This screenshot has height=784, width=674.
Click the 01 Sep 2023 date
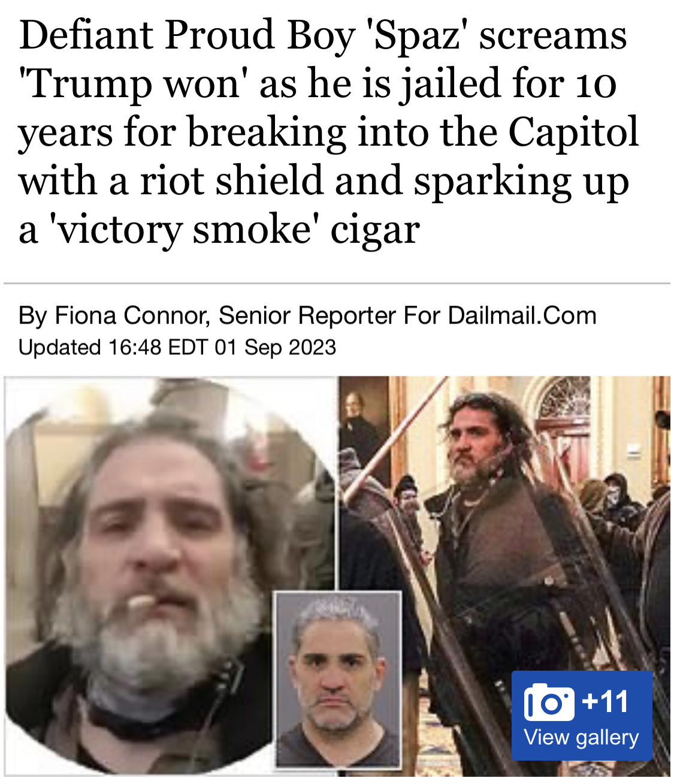[276, 347]
